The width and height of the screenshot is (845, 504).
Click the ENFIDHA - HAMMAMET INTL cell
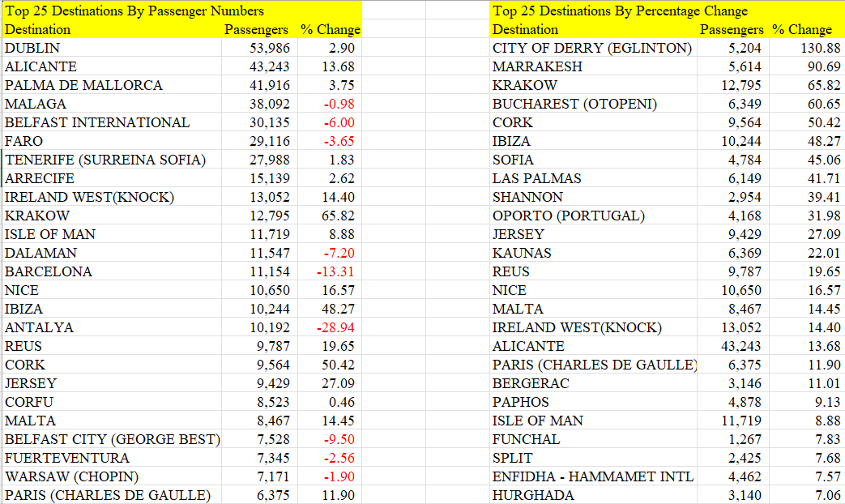point(593,476)
